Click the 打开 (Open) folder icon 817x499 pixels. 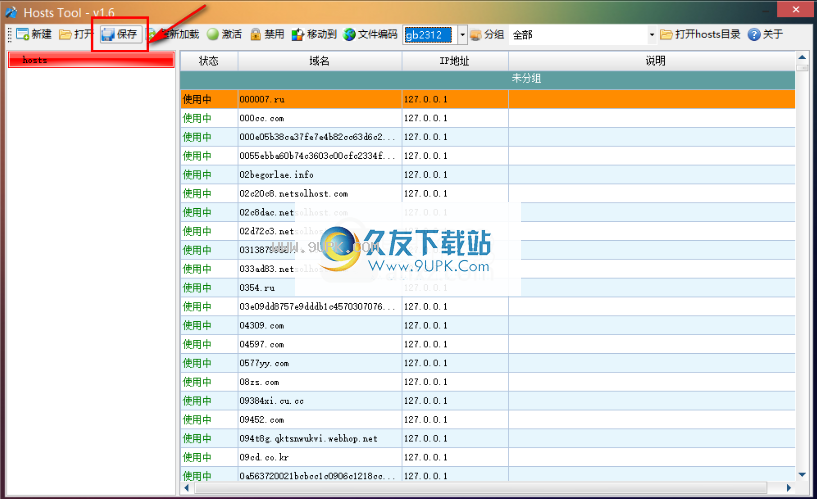click(65, 34)
